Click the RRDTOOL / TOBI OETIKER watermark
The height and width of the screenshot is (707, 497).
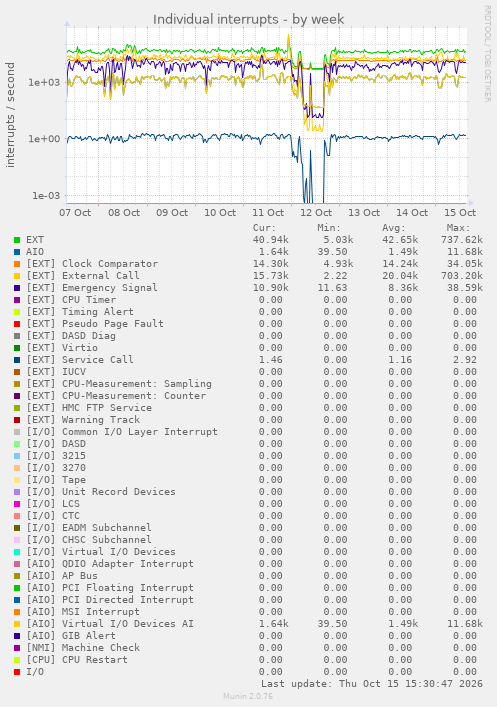click(x=488, y=54)
